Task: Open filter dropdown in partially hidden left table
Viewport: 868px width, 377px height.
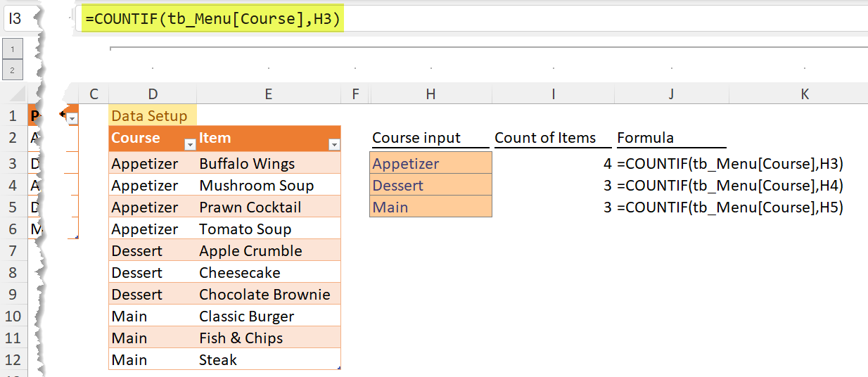Action: click(x=72, y=119)
